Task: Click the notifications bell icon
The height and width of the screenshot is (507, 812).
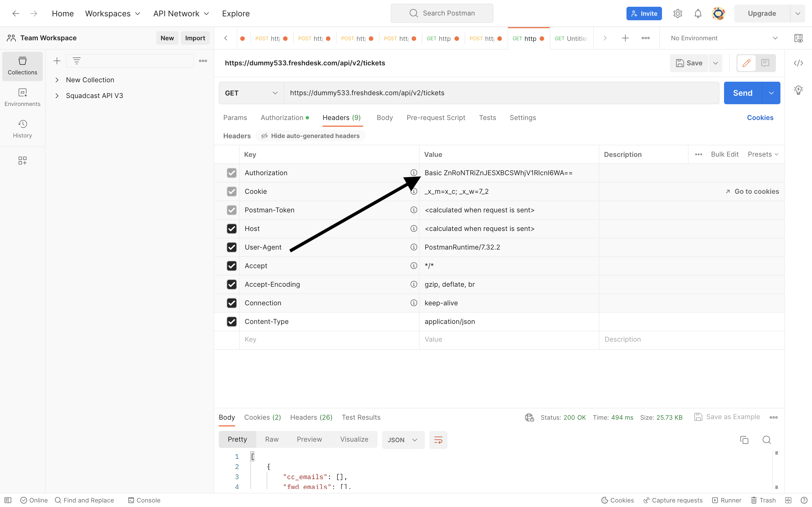Action: point(698,14)
